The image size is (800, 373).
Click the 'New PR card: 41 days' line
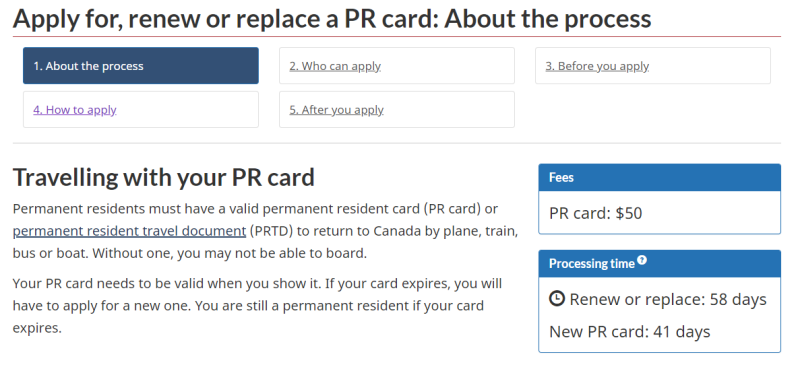coord(630,332)
